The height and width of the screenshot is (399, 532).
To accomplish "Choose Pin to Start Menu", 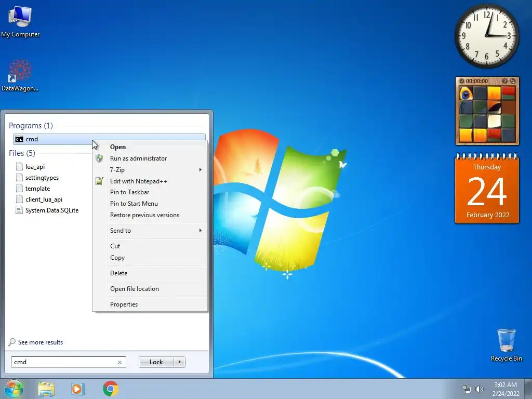I will 150,204.
